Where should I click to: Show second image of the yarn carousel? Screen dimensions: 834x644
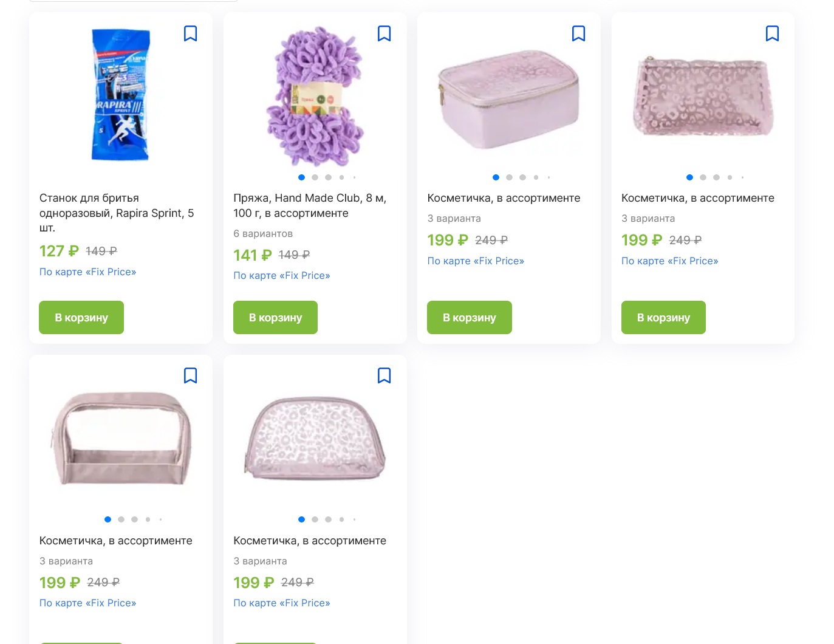point(315,177)
